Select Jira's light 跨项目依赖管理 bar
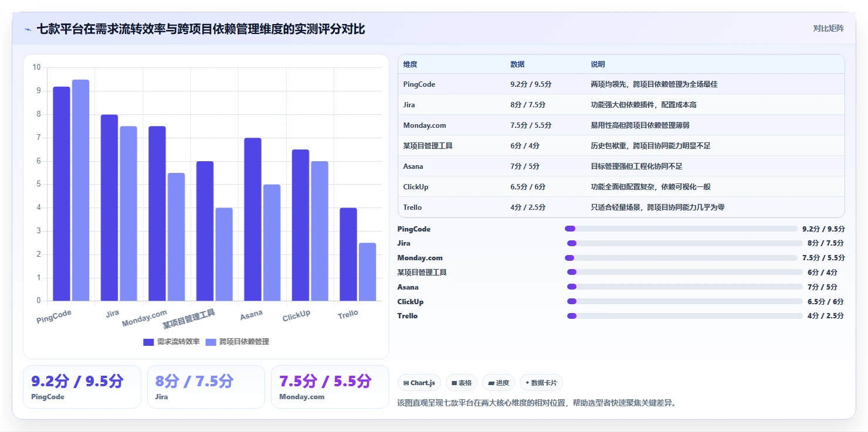This screenshot has height=432, width=868. coord(128,214)
